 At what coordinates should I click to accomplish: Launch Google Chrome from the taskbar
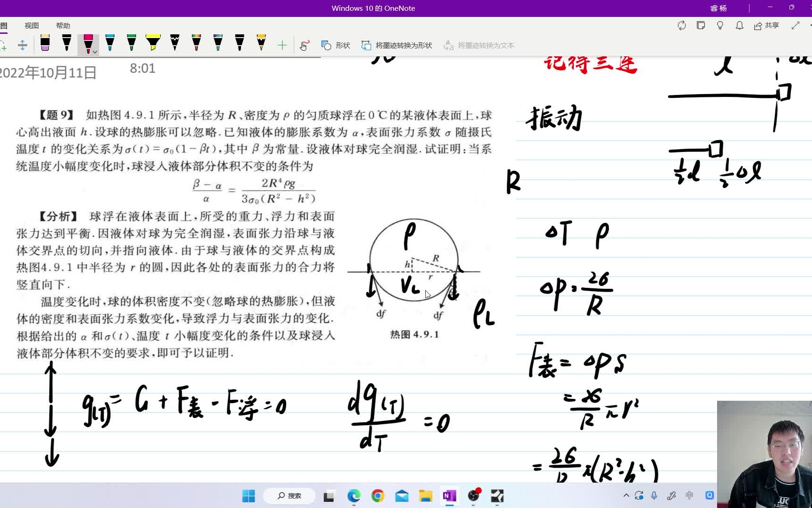(378, 496)
